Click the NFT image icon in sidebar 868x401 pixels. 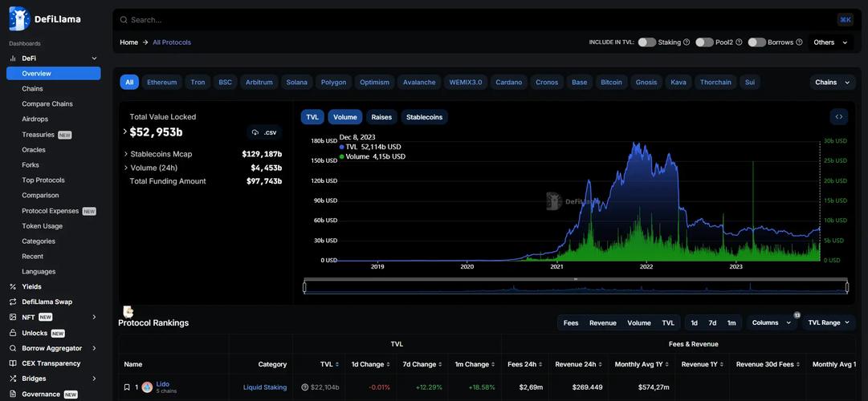click(13, 317)
